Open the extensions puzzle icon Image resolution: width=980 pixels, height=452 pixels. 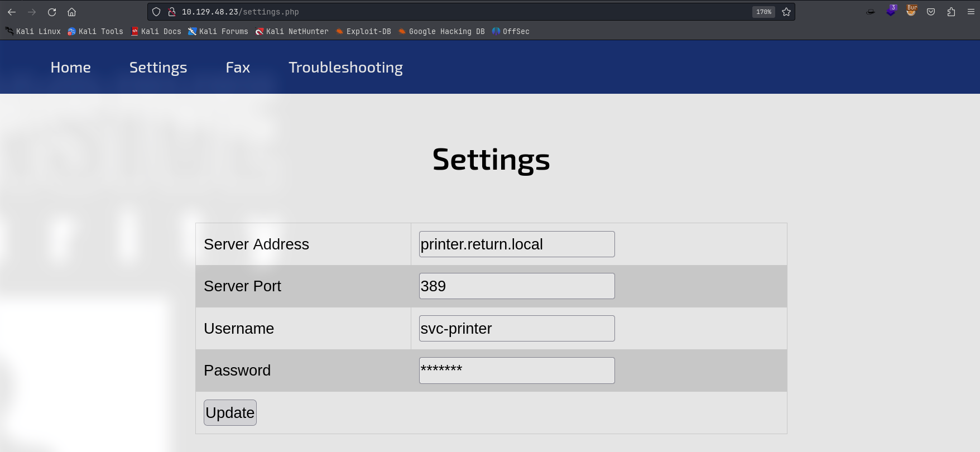click(952, 12)
